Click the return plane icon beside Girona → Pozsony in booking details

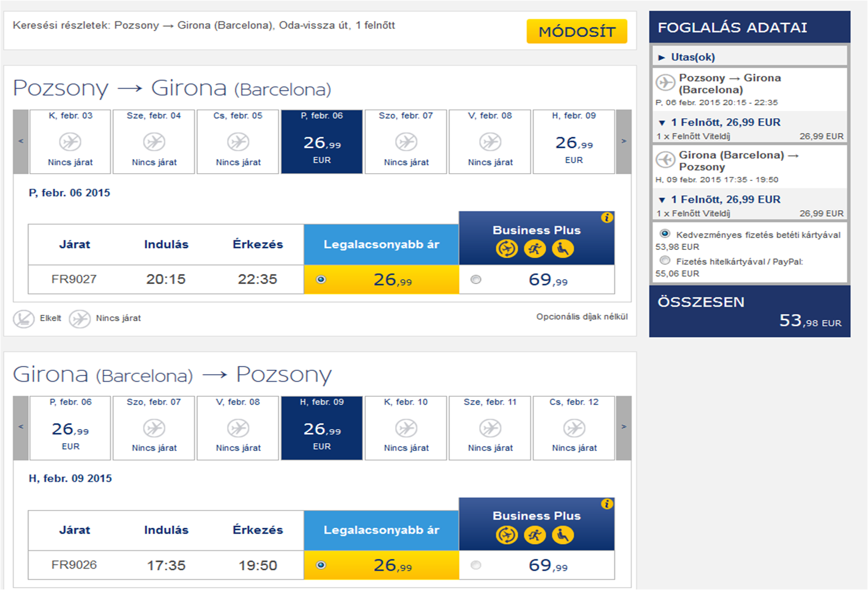666,160
